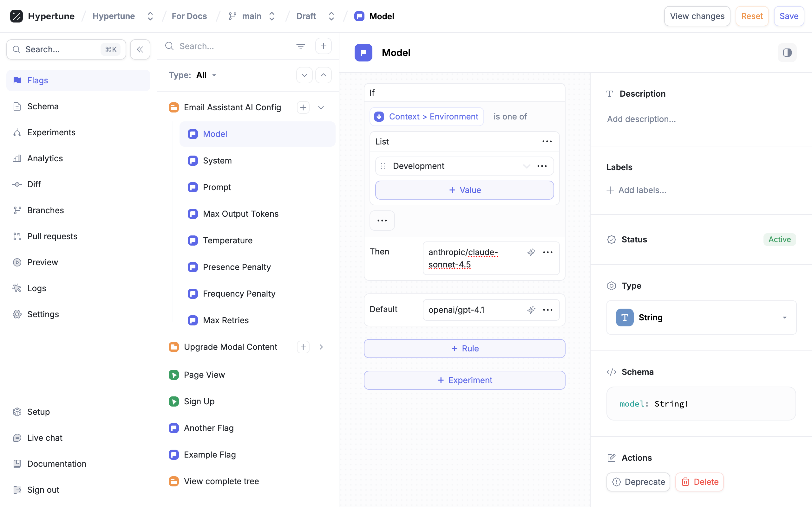Expand all flags with down chevron button

304,75
